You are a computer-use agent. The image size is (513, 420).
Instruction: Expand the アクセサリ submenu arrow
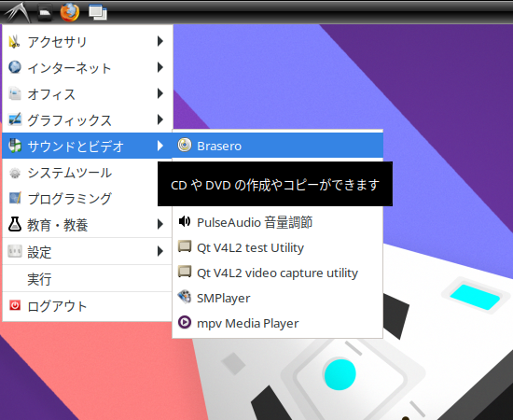click(x=160, y=41)
